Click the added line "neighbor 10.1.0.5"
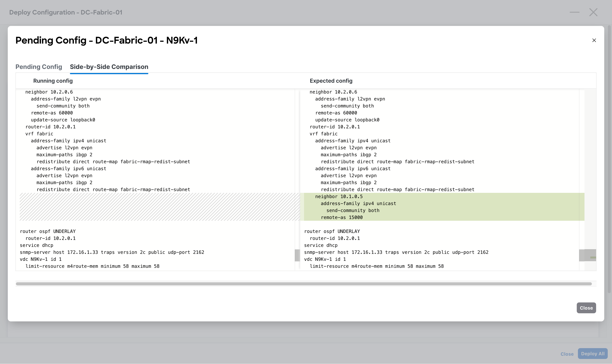Screen dimensions: 612x364 [x=339, y=197]
